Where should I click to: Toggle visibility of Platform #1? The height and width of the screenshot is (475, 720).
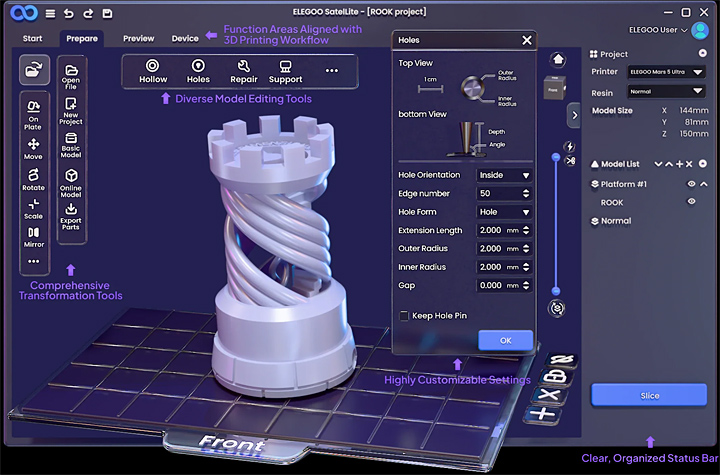pyautogui.click(x=691, y=184)
